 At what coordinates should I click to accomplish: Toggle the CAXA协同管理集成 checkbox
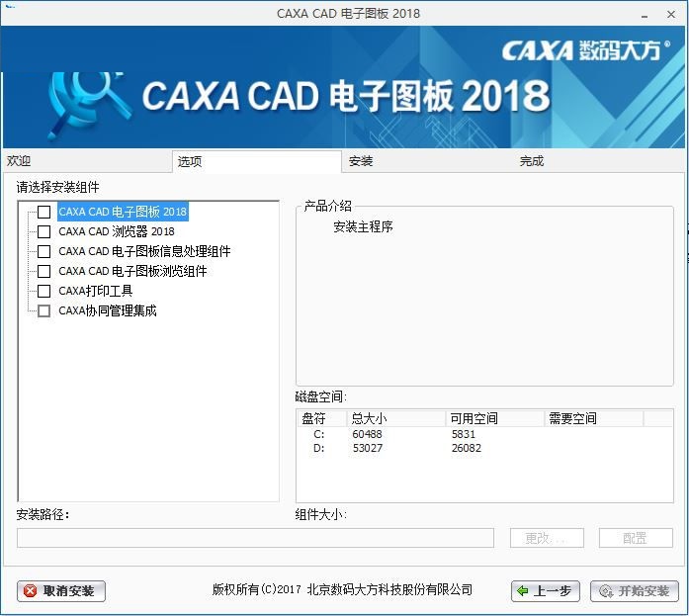click(x=43, y=310)
